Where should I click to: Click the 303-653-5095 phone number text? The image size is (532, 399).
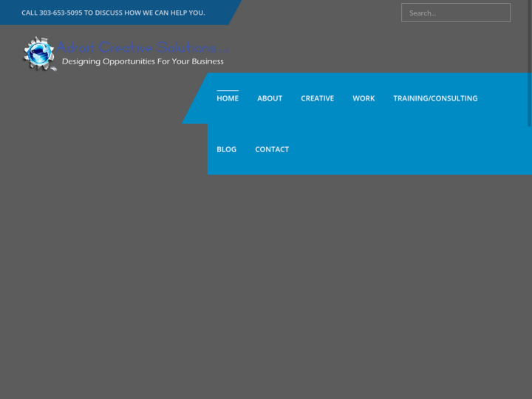[x=61, y=13]
